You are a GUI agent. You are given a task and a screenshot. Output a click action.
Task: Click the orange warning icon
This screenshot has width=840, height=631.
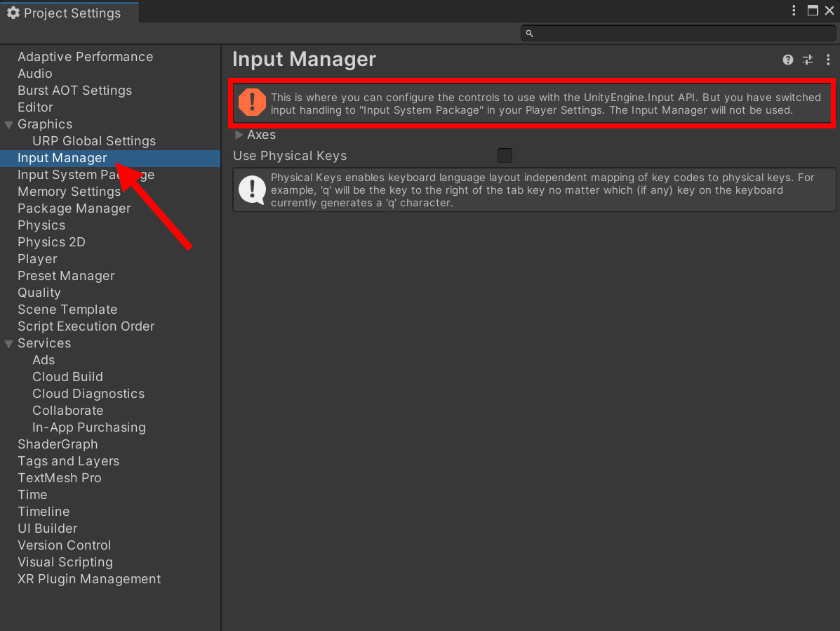click(x=252, y=102)
